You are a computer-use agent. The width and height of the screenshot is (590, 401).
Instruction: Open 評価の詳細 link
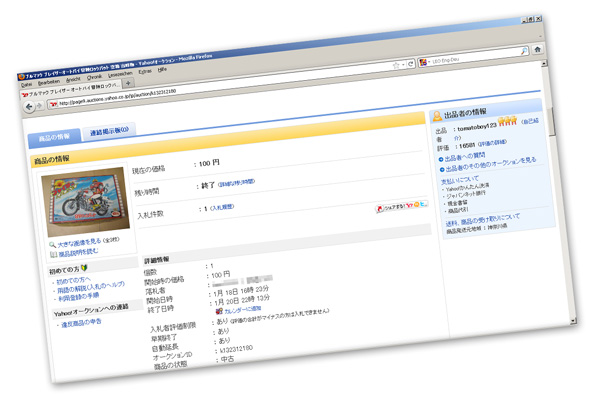493,143
